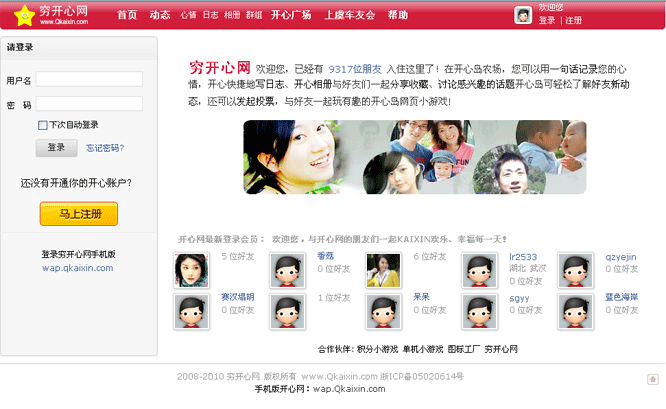Click 忘记密码? link

coord(105,148)
